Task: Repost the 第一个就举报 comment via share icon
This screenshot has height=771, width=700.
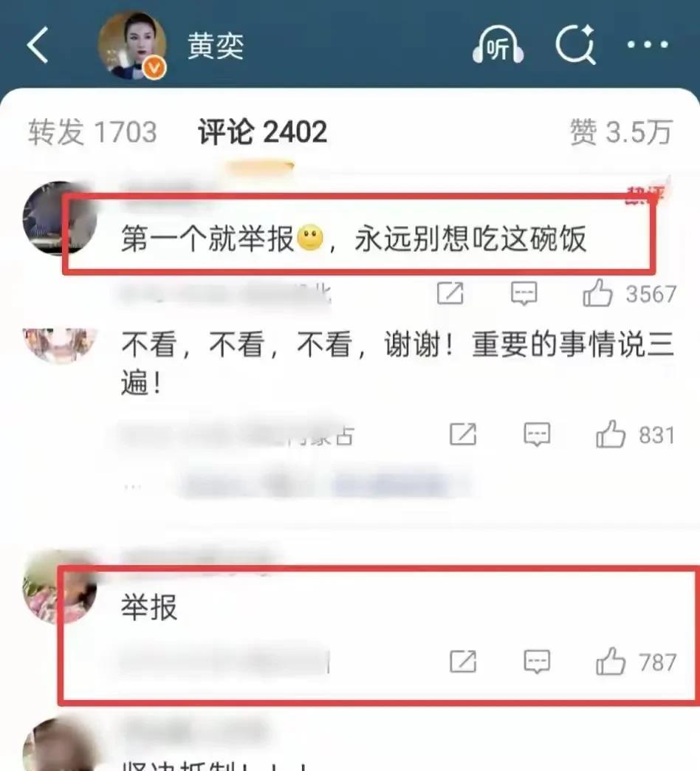Action: tap(450, 293)
